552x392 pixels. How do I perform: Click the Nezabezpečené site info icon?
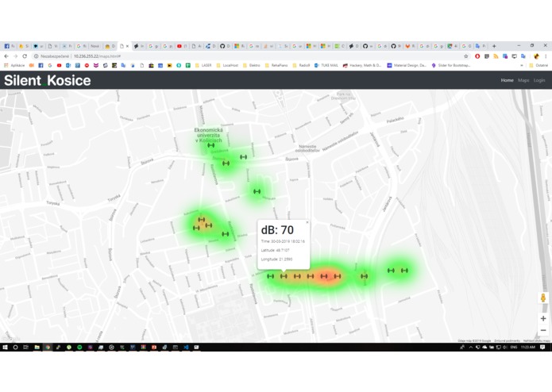coord(36,56)
